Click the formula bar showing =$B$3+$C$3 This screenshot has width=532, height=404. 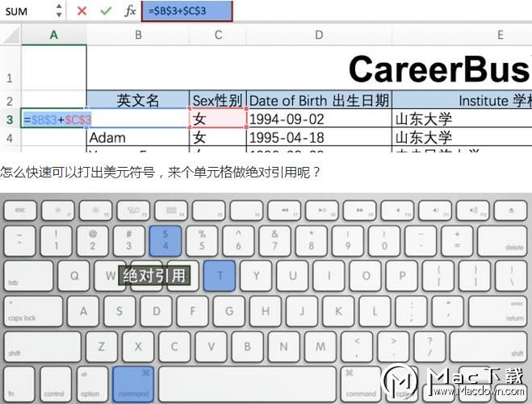(187, 11)
